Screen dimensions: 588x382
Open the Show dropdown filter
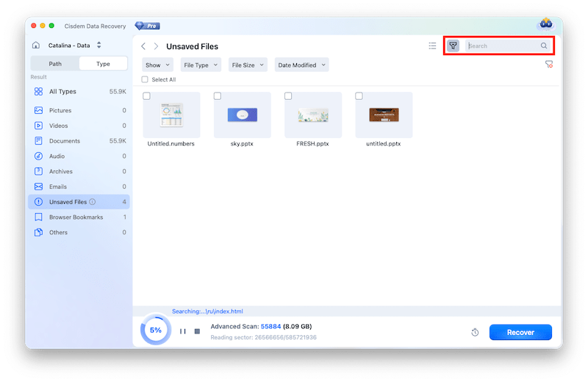click(x=157, y=65)
